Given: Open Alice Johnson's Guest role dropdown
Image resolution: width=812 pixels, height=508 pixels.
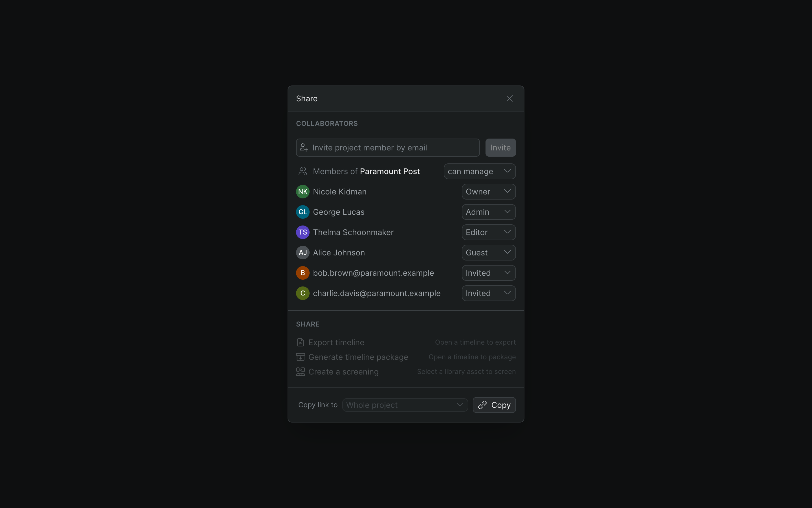Looking at the screenshot, I should coord(489,253).
